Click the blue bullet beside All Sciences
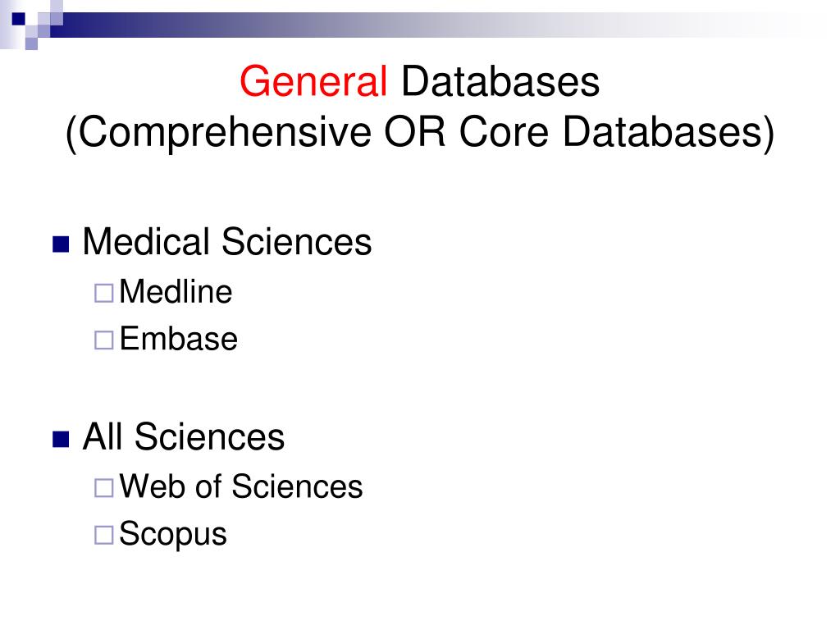This screenshot has width=840, height=630. point(61,440)
